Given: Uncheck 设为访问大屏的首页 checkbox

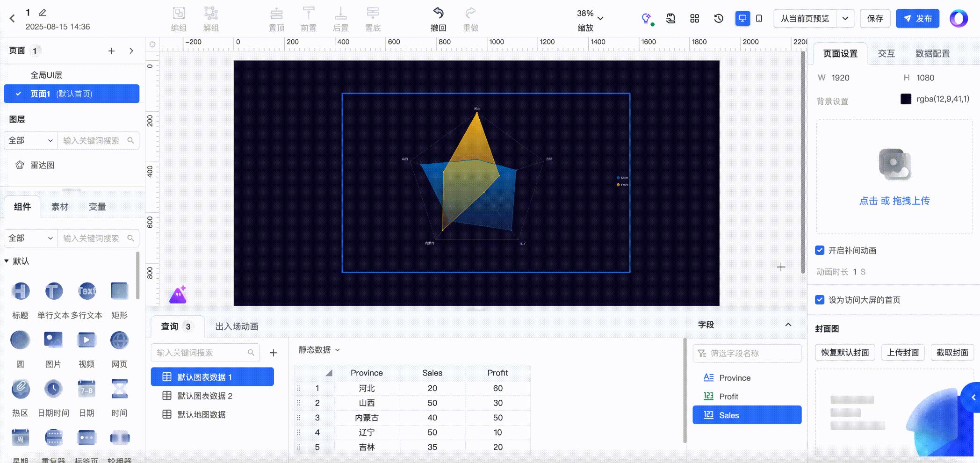Looking at the screenshot, I should 820,300.
